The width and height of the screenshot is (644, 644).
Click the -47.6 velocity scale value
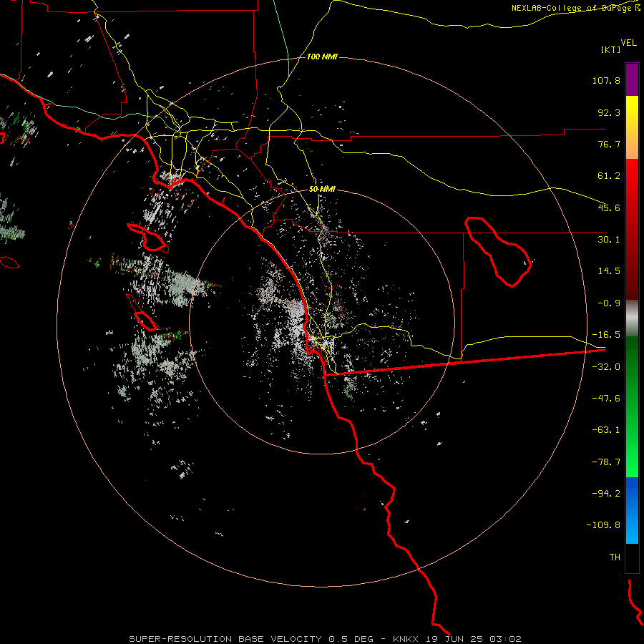[606, 399]
